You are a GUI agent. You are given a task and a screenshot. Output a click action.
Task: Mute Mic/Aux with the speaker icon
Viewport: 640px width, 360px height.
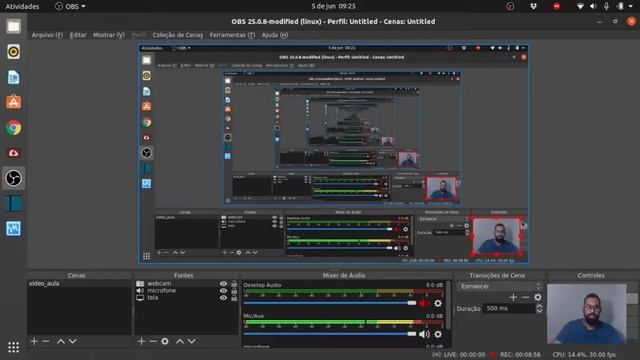424,334
